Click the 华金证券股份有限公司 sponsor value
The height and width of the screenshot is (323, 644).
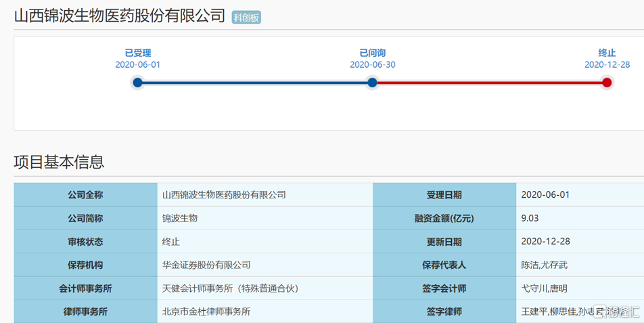(206, 265)
